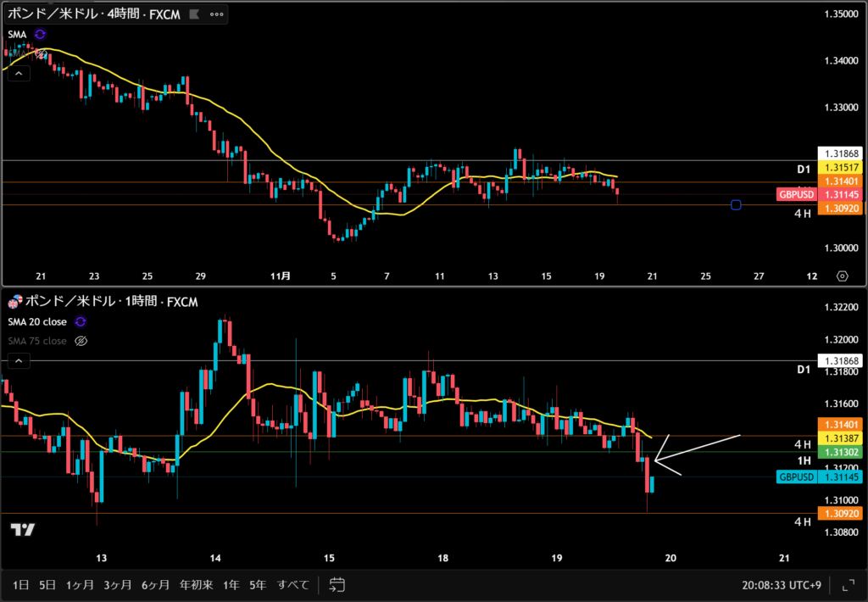Click the blue square marker on the upper chart

(x=735, y=205)
